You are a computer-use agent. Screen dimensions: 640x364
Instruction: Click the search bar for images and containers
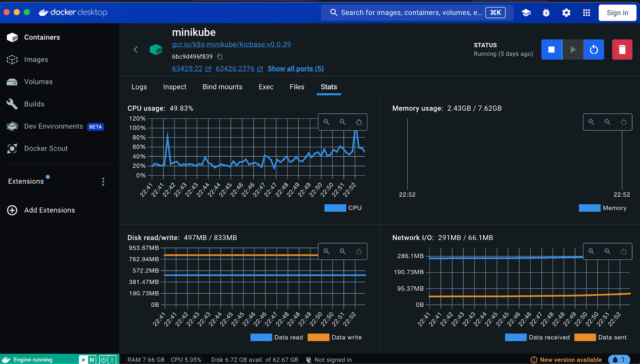pyautogui.click(x=417, y=13)
